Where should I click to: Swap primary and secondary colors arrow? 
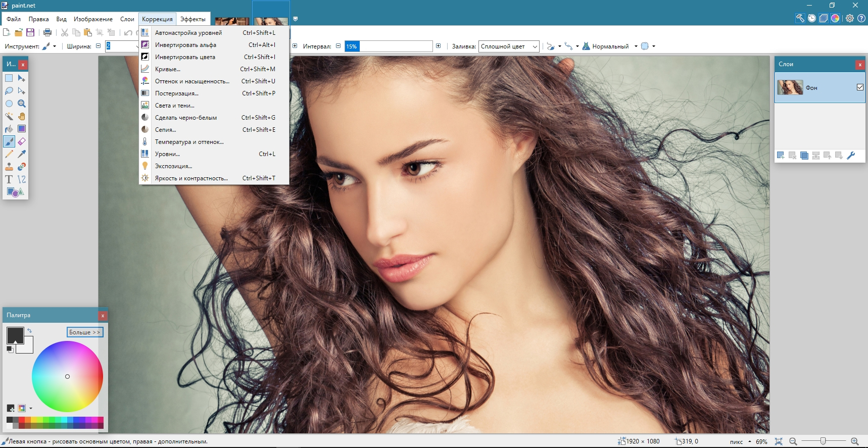point(29,331)
